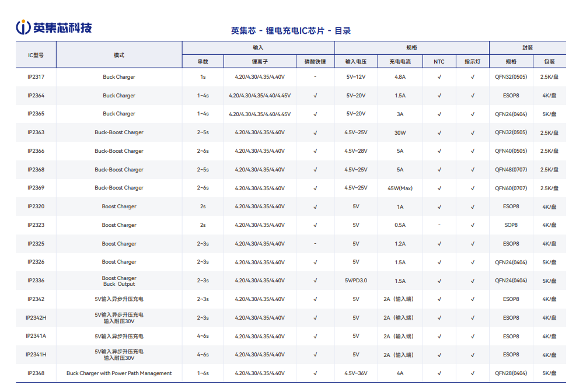Click the 'QFN48(0707)' package cell

point(511,169)
